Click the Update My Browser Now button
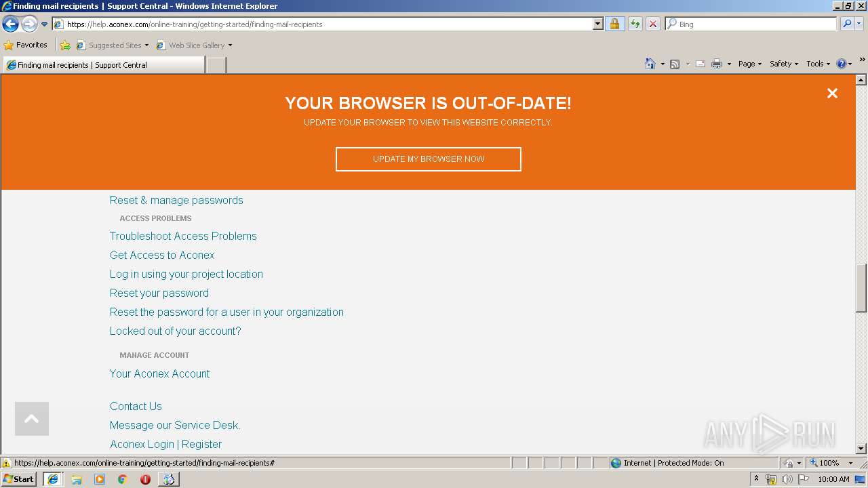The image size is (868, 488). [429, 159]
